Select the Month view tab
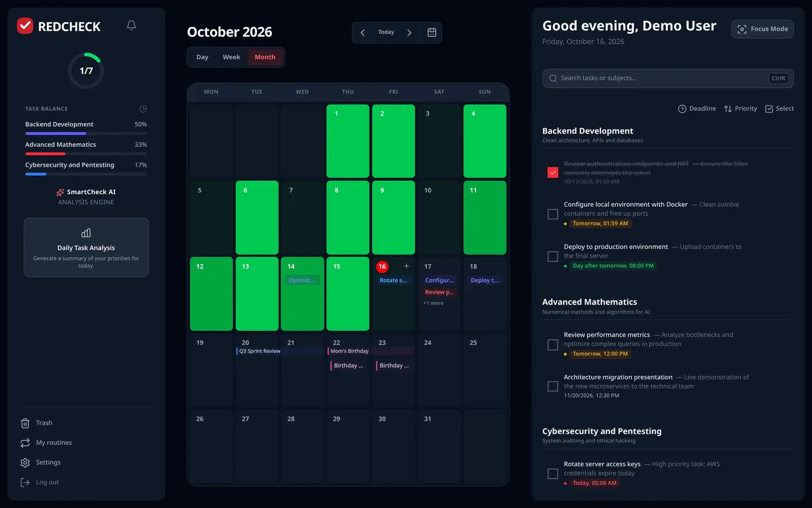 click(x=265, y=57)
